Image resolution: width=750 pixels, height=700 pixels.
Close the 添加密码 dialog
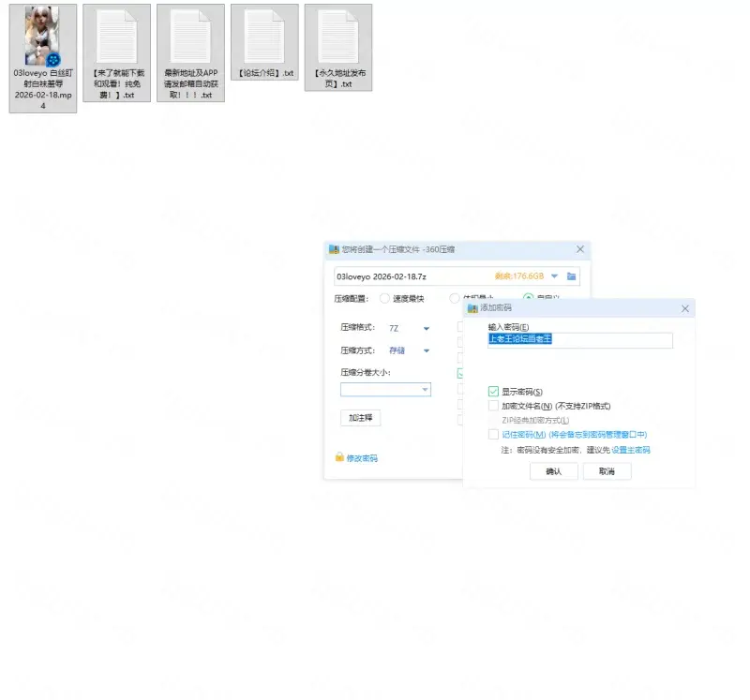(685, 309)
